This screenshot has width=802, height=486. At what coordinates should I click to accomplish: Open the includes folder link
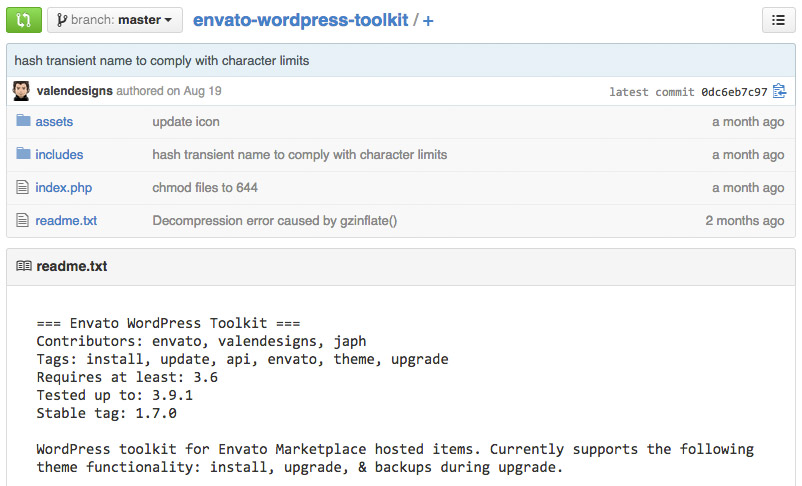[x=59, y=154]
